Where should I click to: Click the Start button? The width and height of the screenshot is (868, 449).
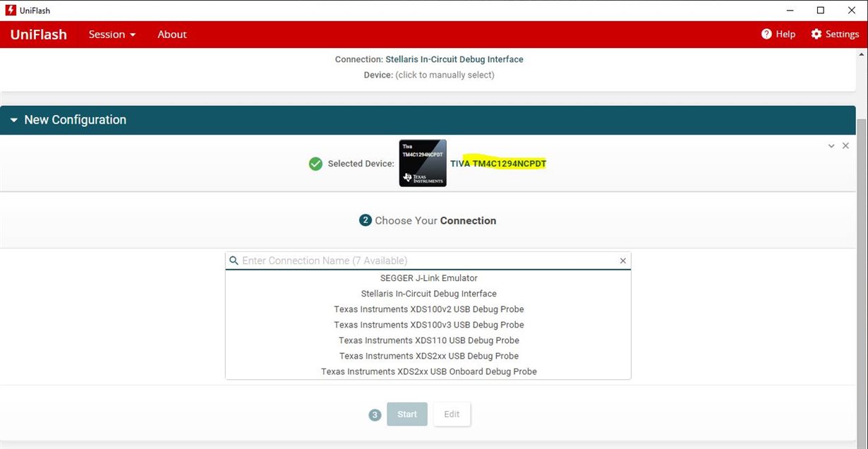pos(407,414)
